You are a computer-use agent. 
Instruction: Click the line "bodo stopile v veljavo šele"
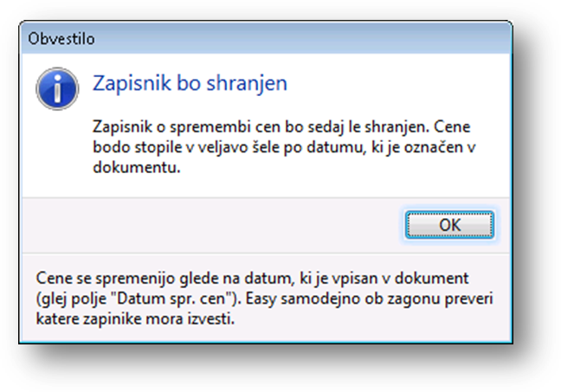284,147
